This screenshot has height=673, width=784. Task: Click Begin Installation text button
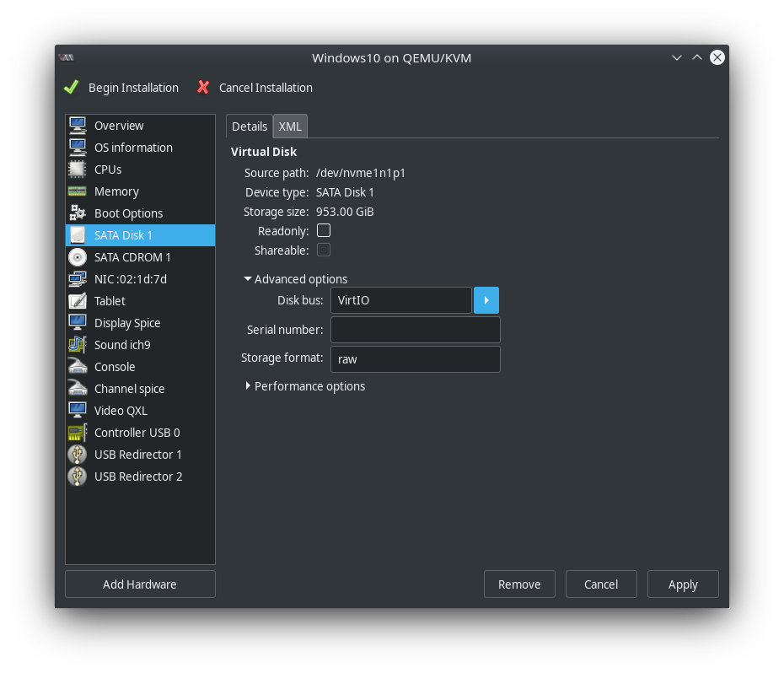point(133,88)
